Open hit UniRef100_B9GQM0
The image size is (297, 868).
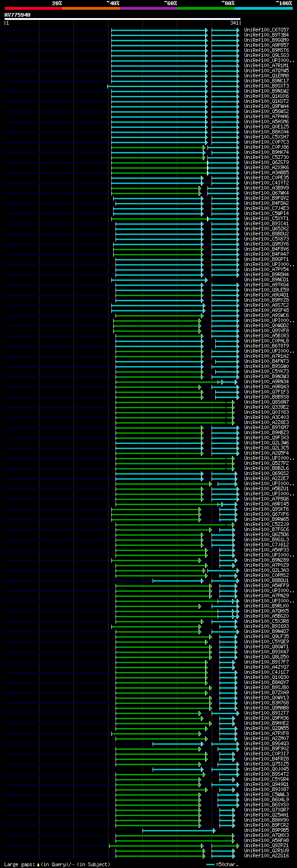pyautogui.click(x=266, y=40)
